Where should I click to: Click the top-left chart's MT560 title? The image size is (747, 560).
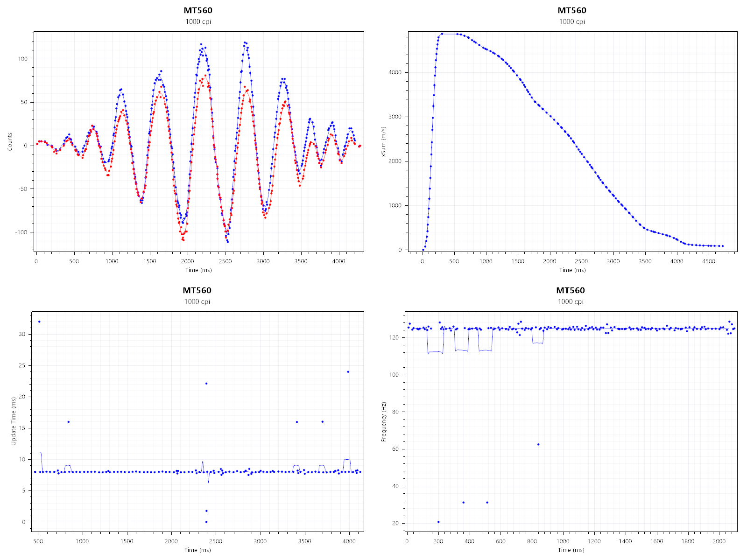[198, 10]
